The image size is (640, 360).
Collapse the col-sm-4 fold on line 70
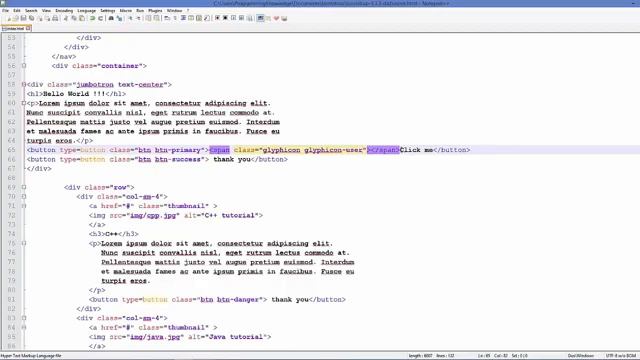24,197
